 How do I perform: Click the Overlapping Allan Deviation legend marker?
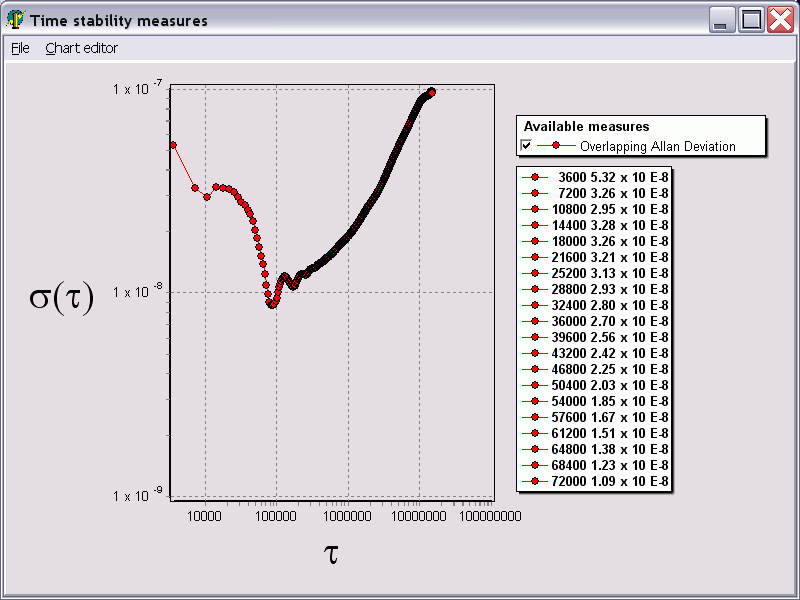556,146
